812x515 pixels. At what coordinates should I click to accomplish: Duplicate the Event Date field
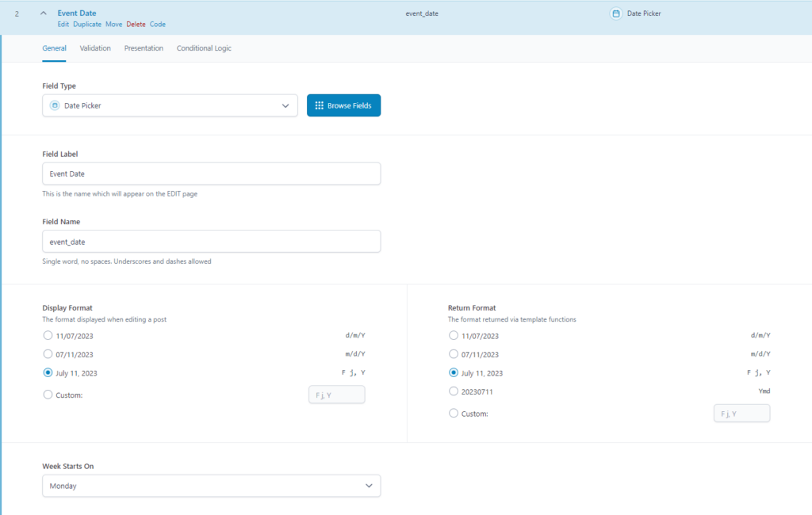tap(87, 25)
